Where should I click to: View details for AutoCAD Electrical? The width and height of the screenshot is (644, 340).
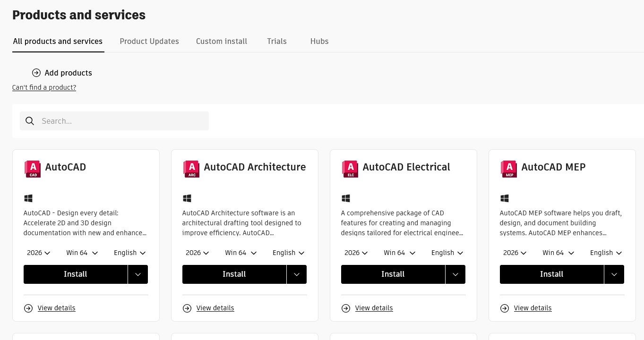[374, 308]
